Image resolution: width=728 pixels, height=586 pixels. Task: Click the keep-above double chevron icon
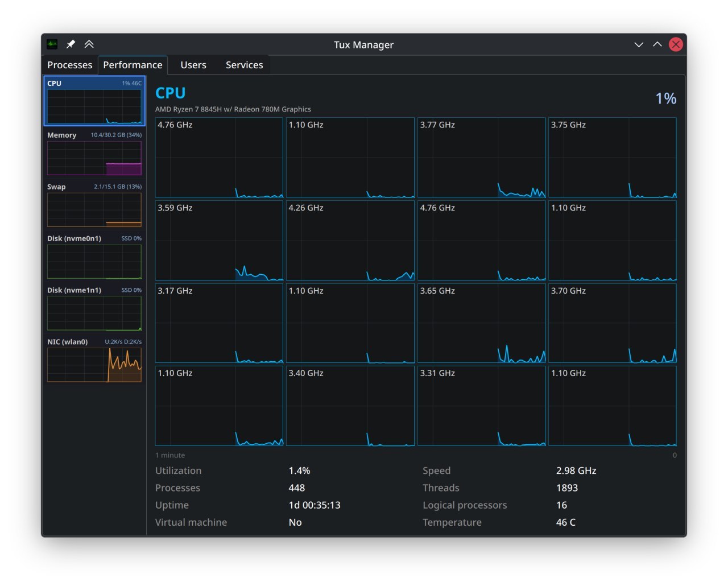point(89,44)
